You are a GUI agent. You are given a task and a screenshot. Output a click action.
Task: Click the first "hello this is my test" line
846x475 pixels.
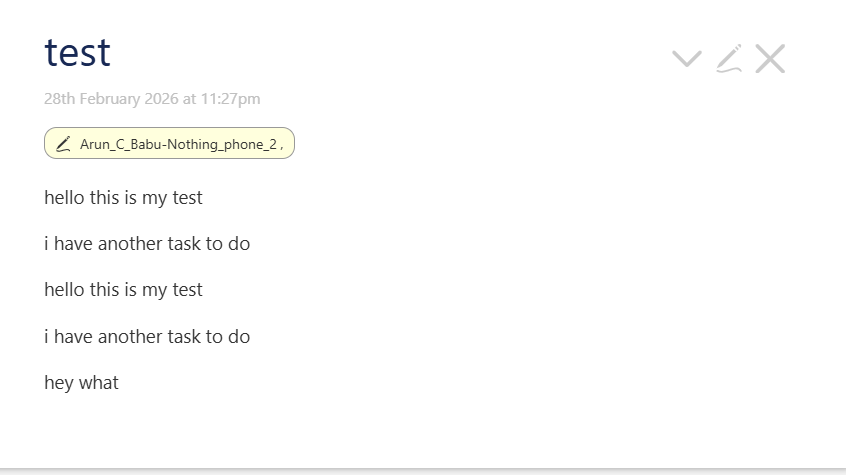tap(123, 198)
